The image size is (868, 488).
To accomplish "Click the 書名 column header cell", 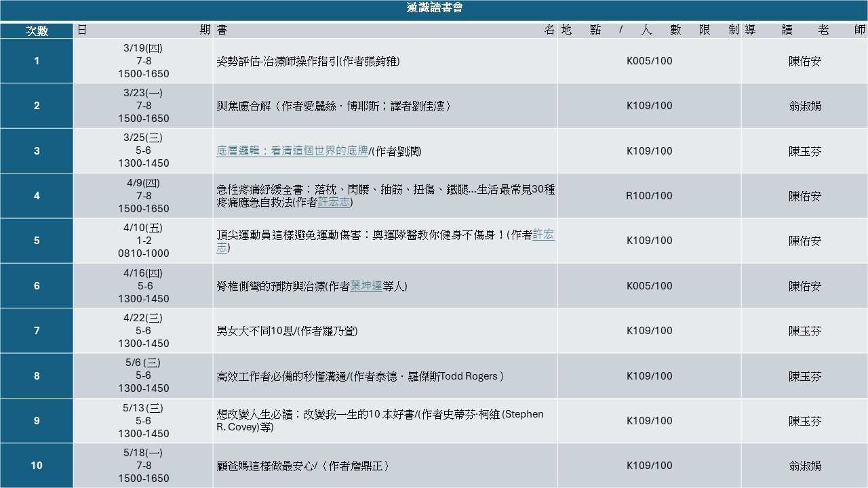I will 385,30.
